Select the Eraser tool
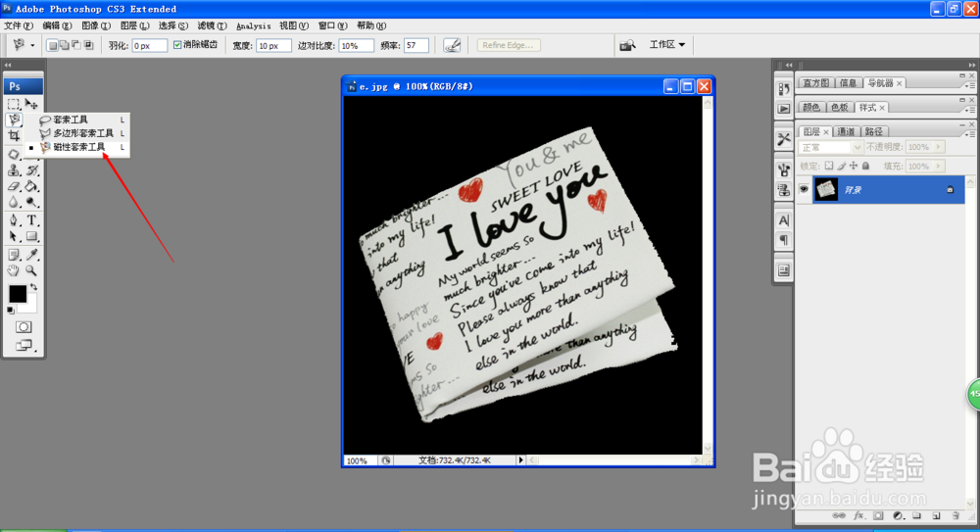 (x=13, y=186)
